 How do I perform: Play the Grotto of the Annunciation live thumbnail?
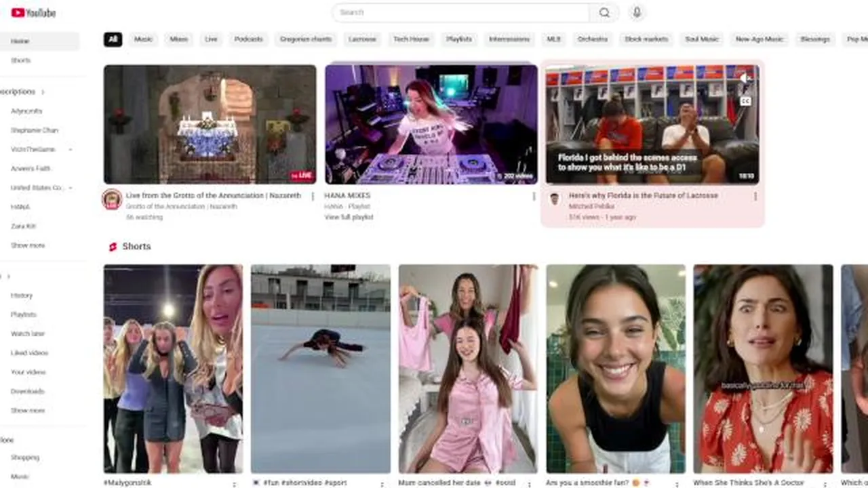(x=210, y=124)
